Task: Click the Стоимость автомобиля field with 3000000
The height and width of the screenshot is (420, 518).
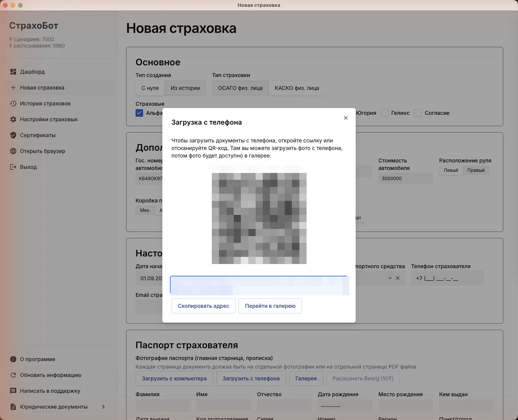Action: pyautogui.click(x=405, y=178)
